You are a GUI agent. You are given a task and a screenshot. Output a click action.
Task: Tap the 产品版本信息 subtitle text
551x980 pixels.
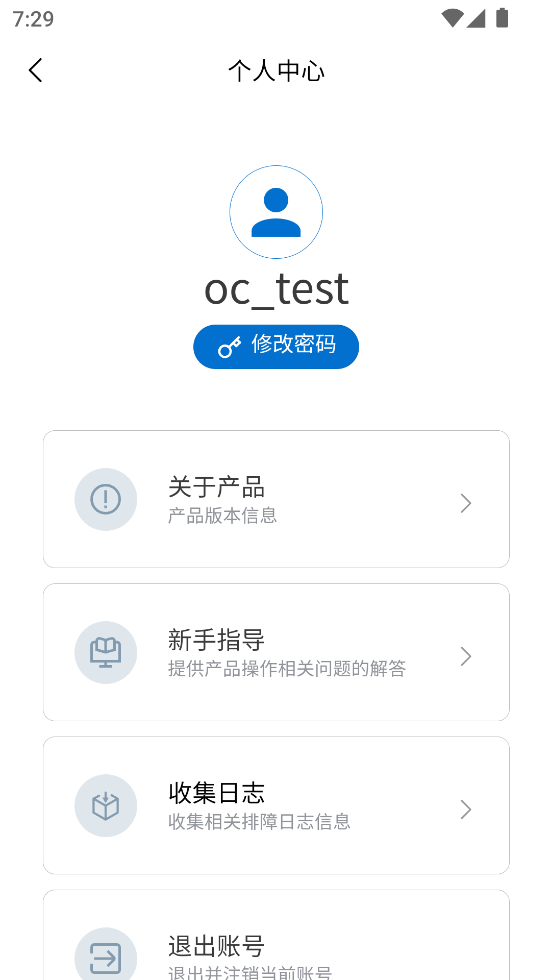click(x=222, y=516)
